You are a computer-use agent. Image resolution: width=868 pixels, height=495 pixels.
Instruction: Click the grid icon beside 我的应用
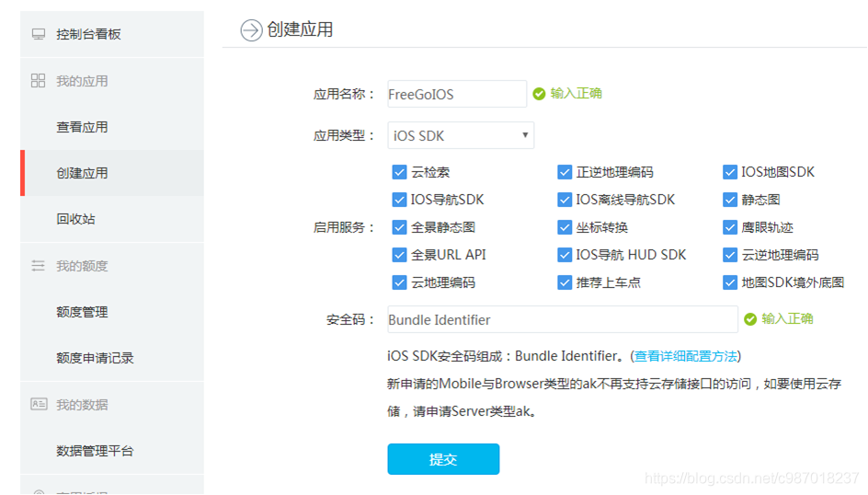[39, 81]
